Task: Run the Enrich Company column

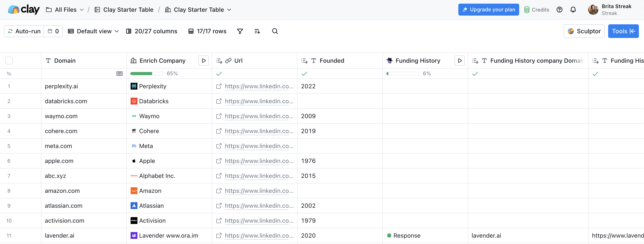Action: click(x=204, y=61)
